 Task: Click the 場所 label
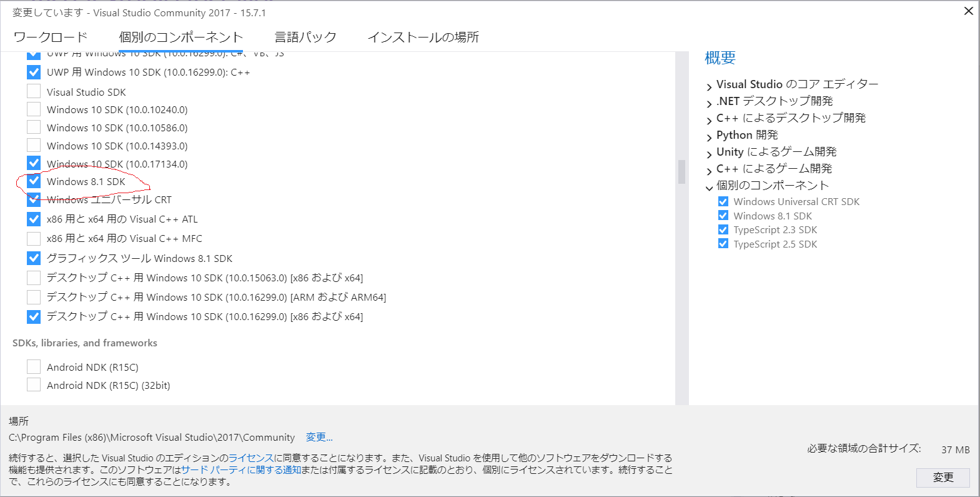point(19,421)
